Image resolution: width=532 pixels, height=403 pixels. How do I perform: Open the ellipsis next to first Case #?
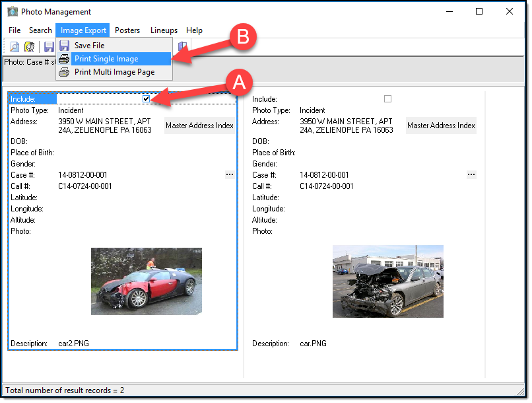(230, 174)
